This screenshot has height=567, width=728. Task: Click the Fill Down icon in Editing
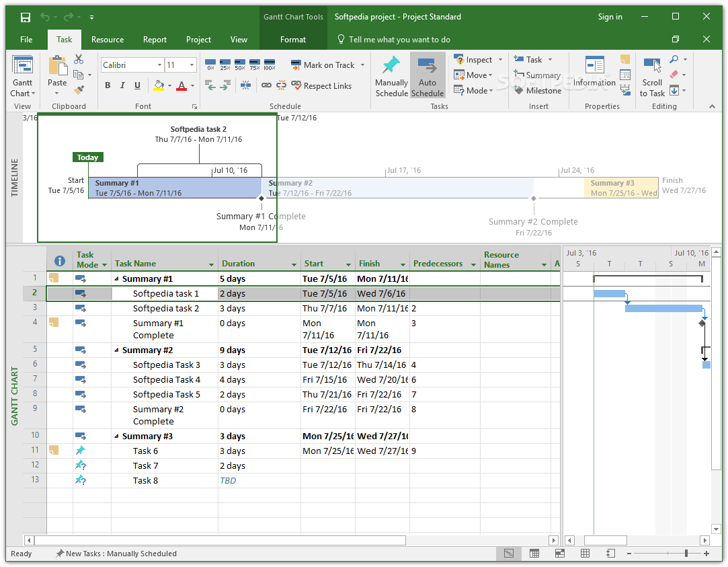point(674,90)
